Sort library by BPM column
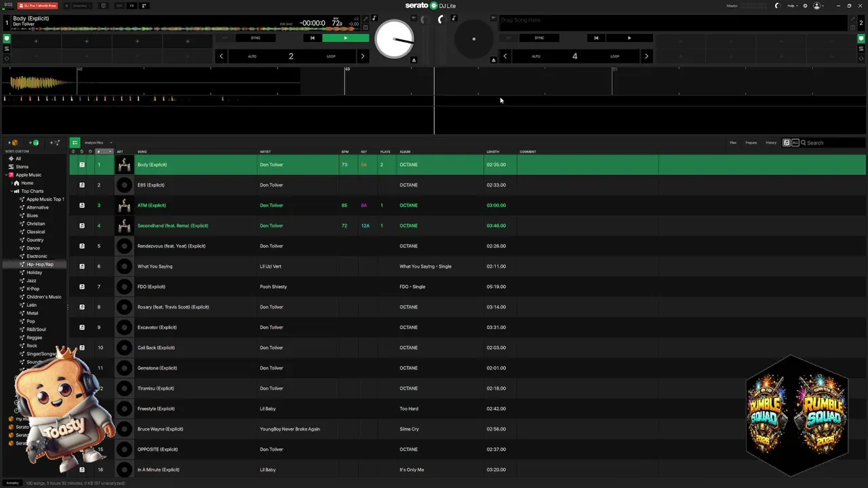868x488 pixels. (x=345, y=152)
